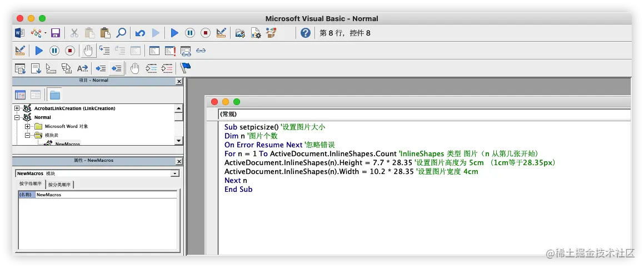Screen dimensions: 644x268
Task: Open the NewMacros 模块 object dropdown
Action: [x=176, y=173]
